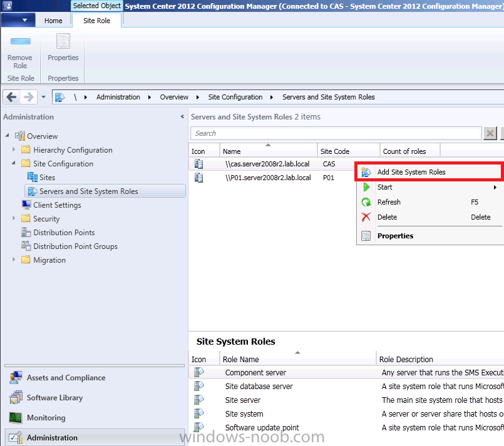Expand the Migration folder node

click(x=14, y=260)
